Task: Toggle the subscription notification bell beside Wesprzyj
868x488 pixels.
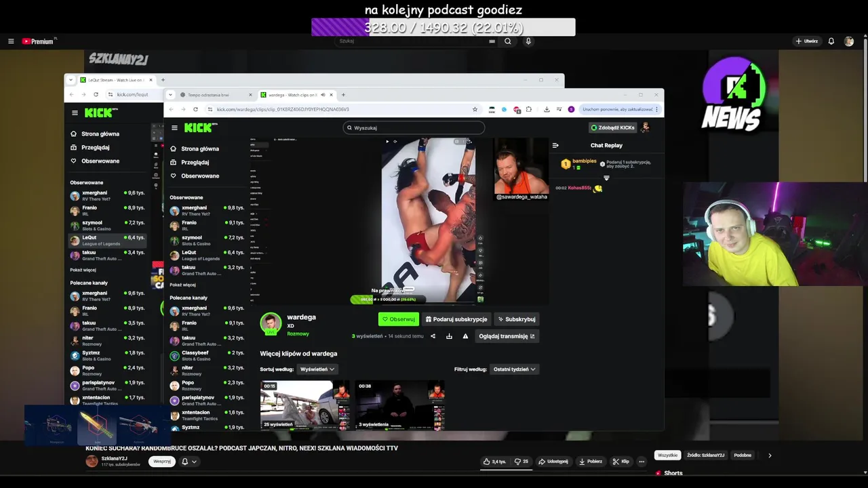Action: (184, 462)
